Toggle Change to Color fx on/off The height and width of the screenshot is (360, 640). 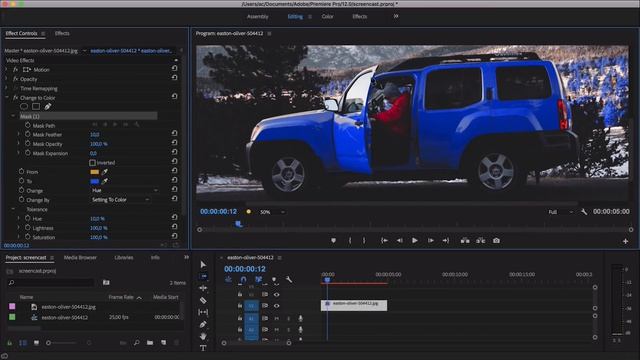(15, 98)
